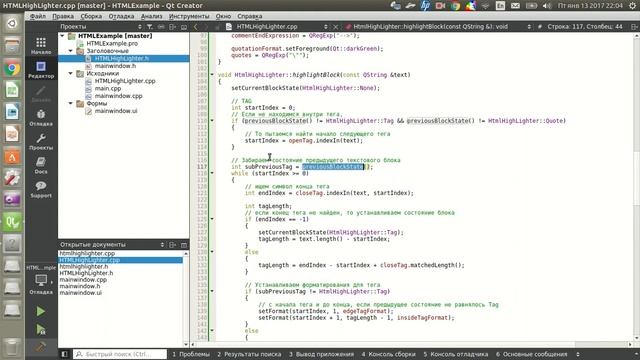
Task: Click synchronize with editor link icon
Action: (161, 27)
